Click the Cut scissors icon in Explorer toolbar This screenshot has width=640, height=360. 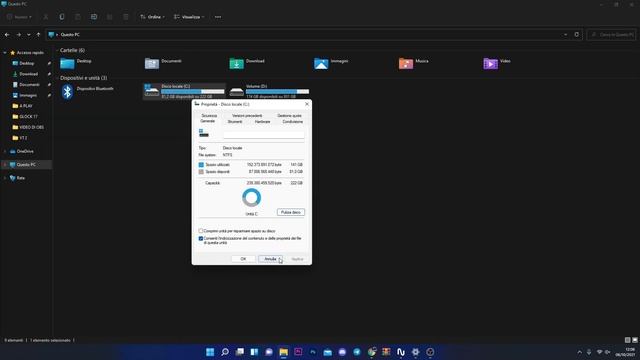46,17
